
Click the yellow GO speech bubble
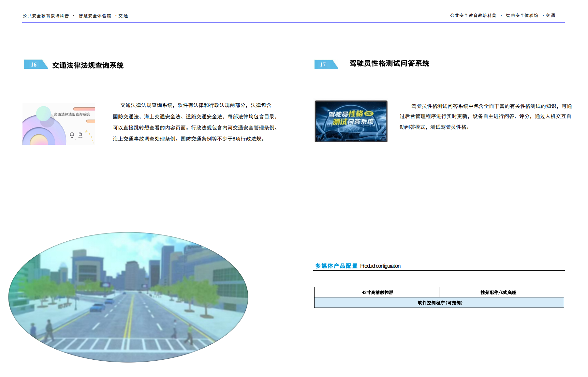(x=369, y=113)
